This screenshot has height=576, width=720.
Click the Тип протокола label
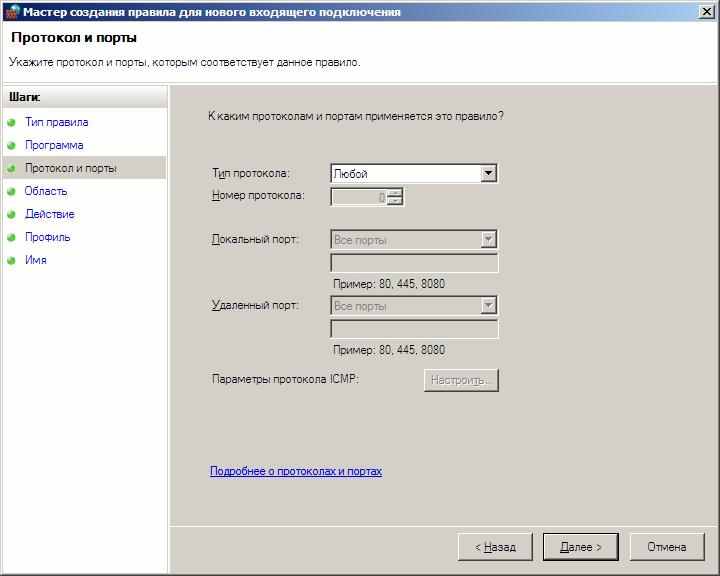pyautogui.click(x=251, y=174)
